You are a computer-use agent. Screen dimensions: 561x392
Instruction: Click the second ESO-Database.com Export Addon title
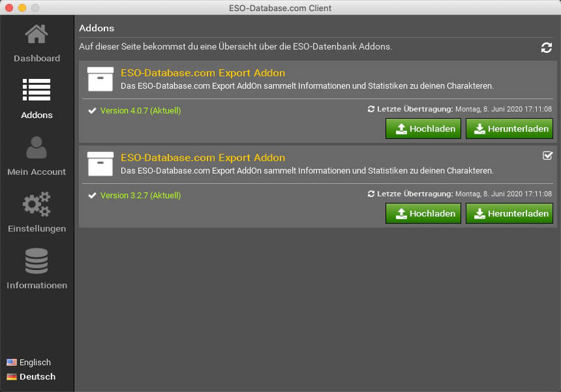tap(203, 158)
